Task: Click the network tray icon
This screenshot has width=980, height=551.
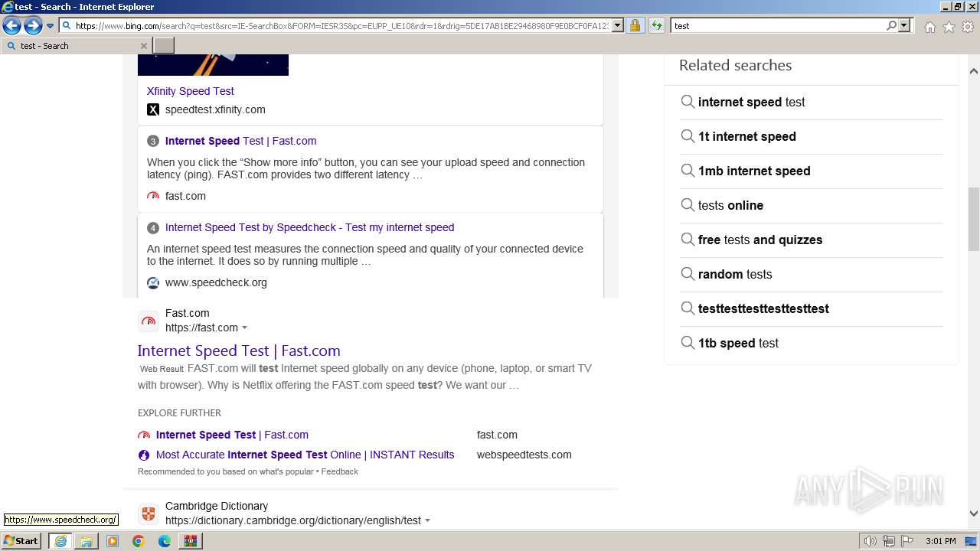Action: click(x=889, y=541)
